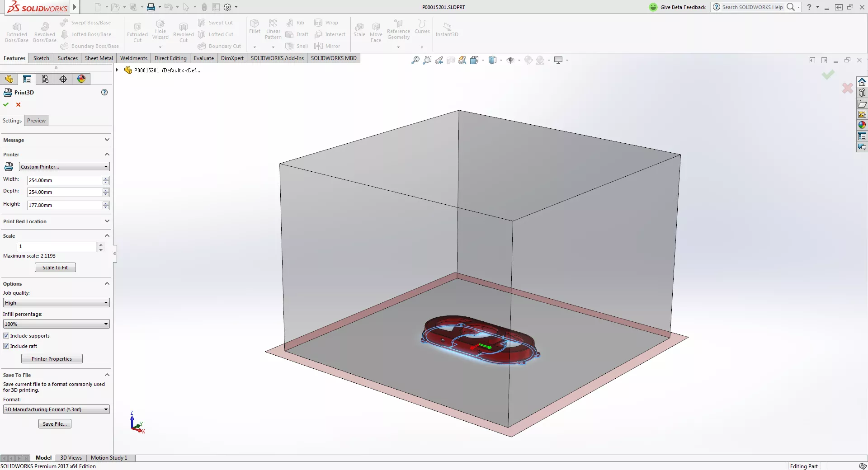Open the Preview tab in Print3D
The height and width of the screenshot is (470, 868).
(x=36, y=120)
